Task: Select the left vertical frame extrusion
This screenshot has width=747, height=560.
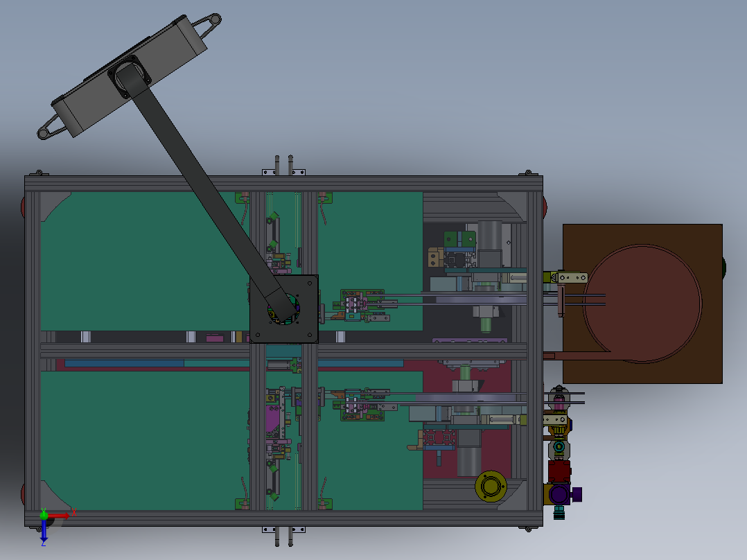Action: click(x=33, y=351)
